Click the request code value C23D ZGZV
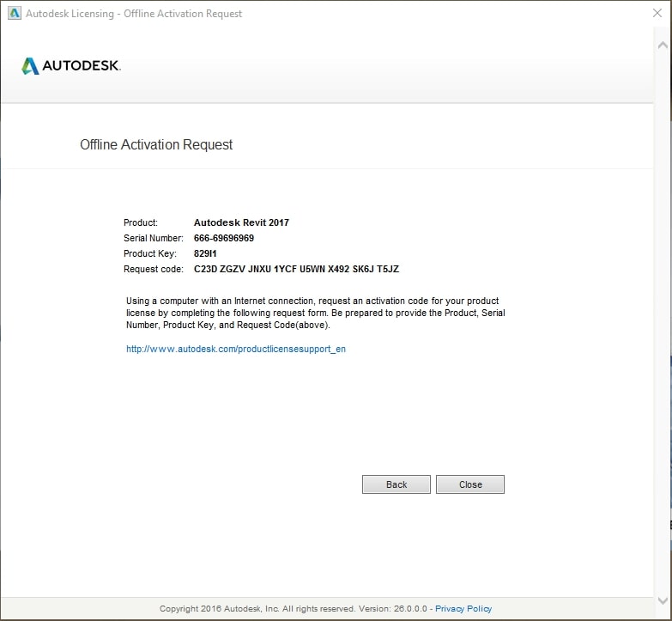Image resolution: width=672 pixels, height=621 pixels. click(296, 270)
